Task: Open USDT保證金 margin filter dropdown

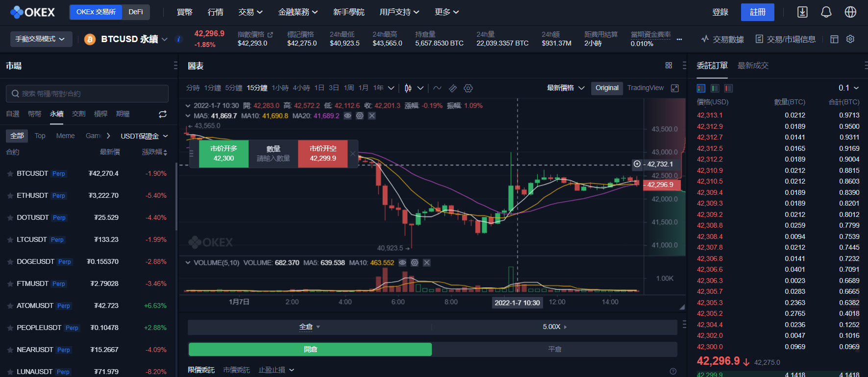Action: coord(144,136)
